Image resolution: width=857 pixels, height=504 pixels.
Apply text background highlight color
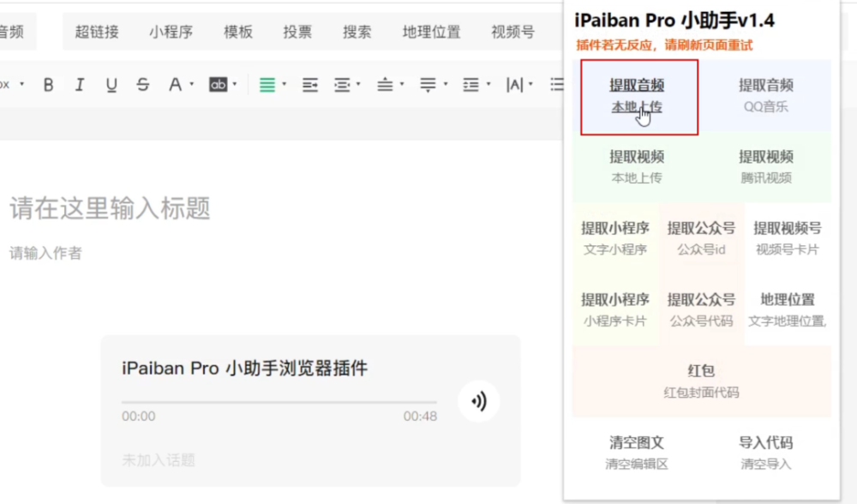click(218, 85)
